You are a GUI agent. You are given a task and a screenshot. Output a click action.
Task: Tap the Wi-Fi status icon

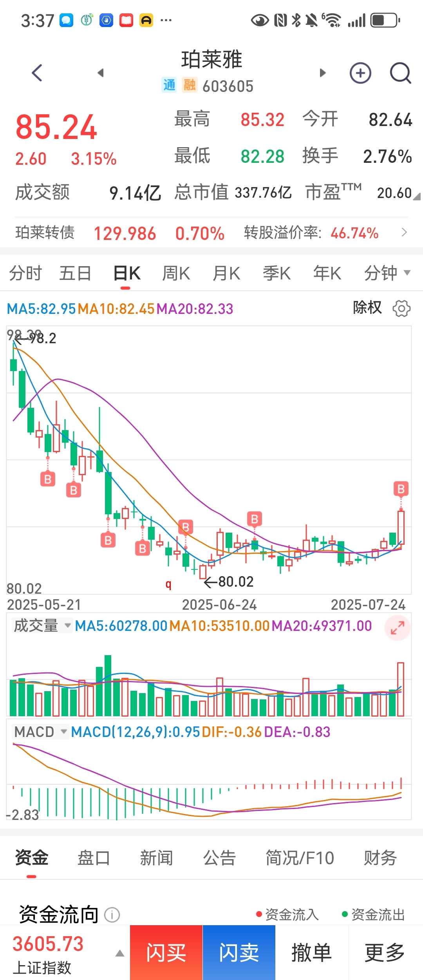click(331, 20)
